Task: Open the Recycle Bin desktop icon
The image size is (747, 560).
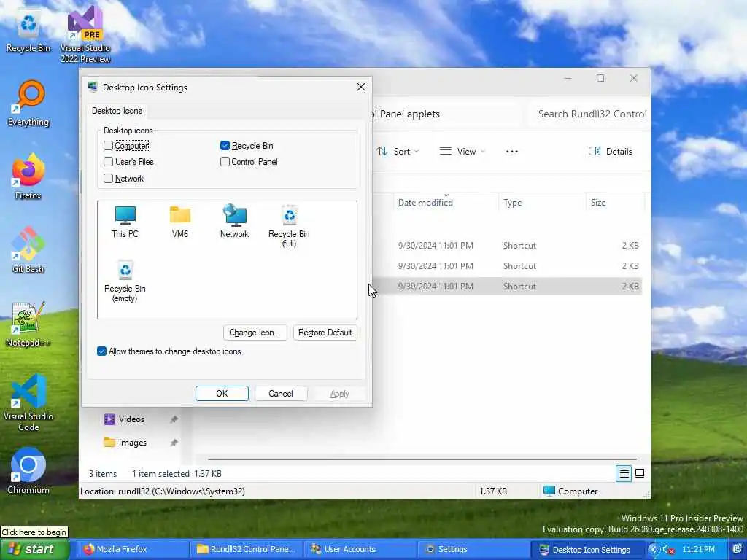Action: (28, 31)
